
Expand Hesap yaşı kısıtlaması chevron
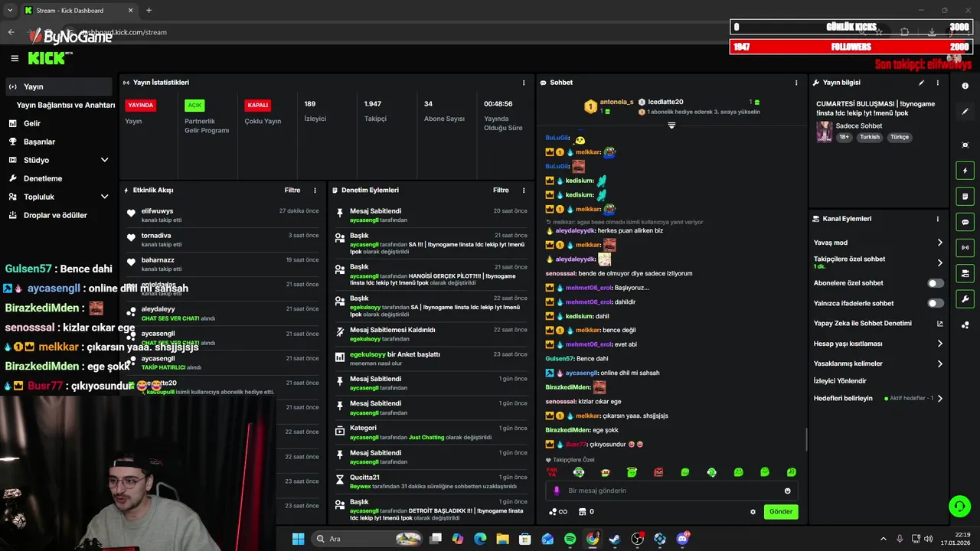pyautogui.click(x=940, y=344)
